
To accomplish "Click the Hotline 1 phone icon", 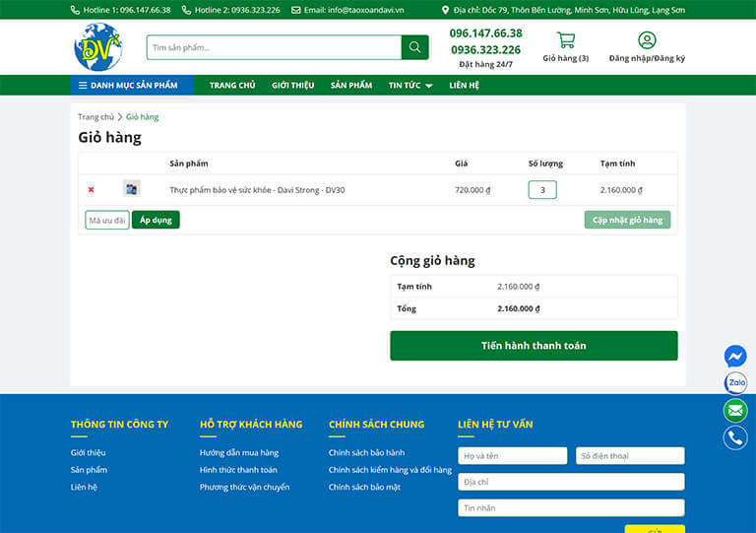I will point(75,10).
